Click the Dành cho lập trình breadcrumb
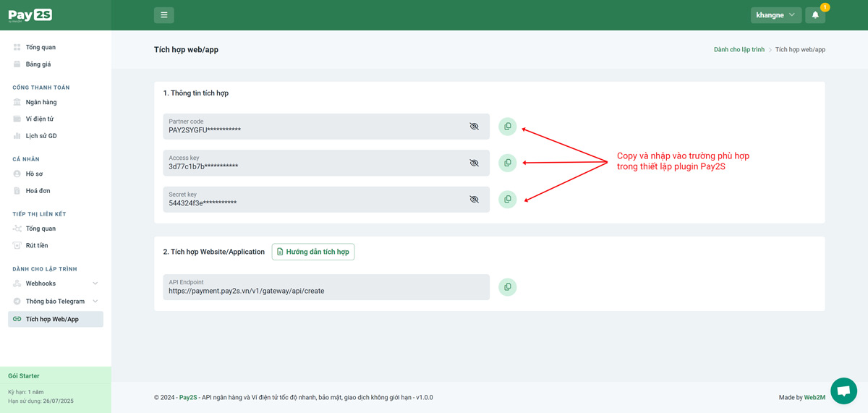 point(739,50)
